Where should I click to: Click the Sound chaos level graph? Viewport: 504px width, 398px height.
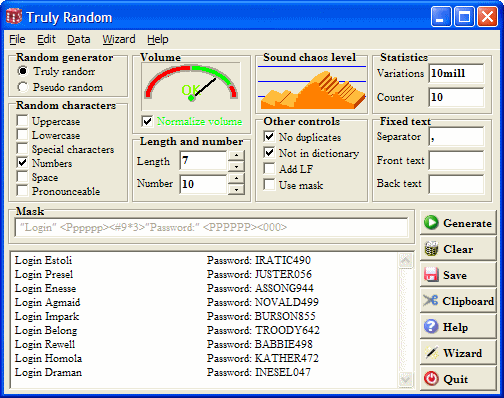pos(311,87)
